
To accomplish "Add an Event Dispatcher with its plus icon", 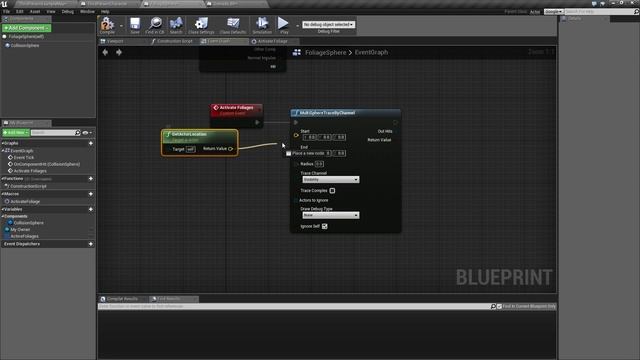I will coord(91,244).
